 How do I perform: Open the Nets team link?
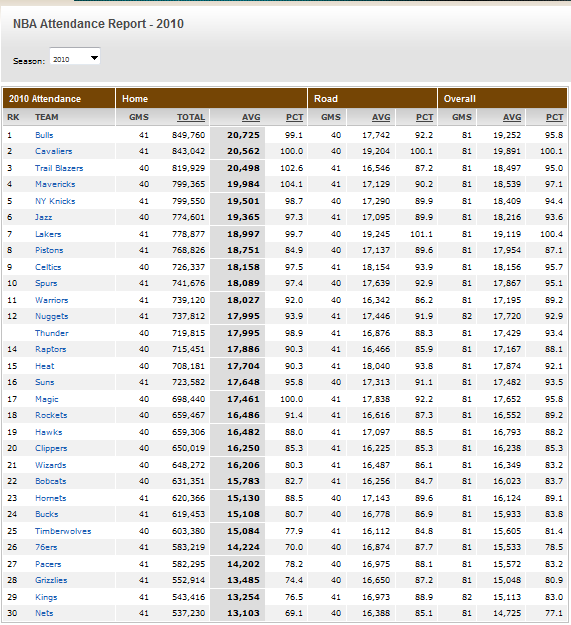point(44,613)
